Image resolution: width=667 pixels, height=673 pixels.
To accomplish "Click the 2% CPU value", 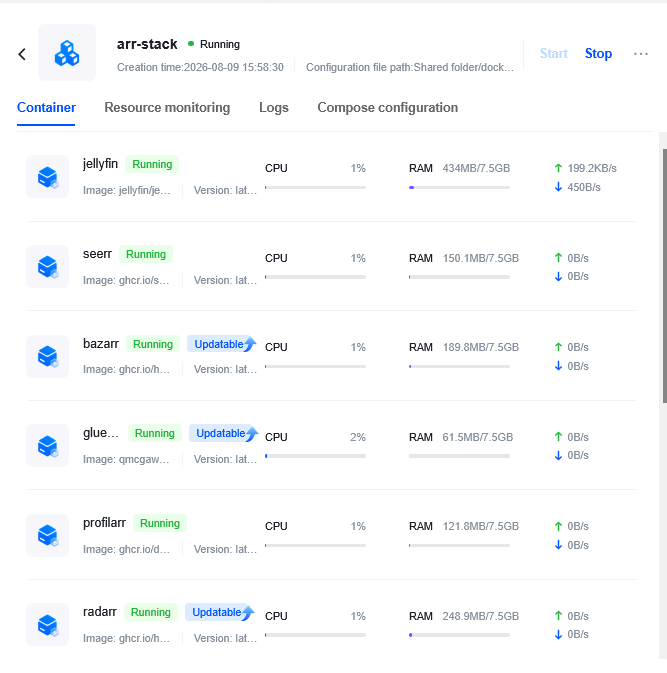I will point(358,437).
